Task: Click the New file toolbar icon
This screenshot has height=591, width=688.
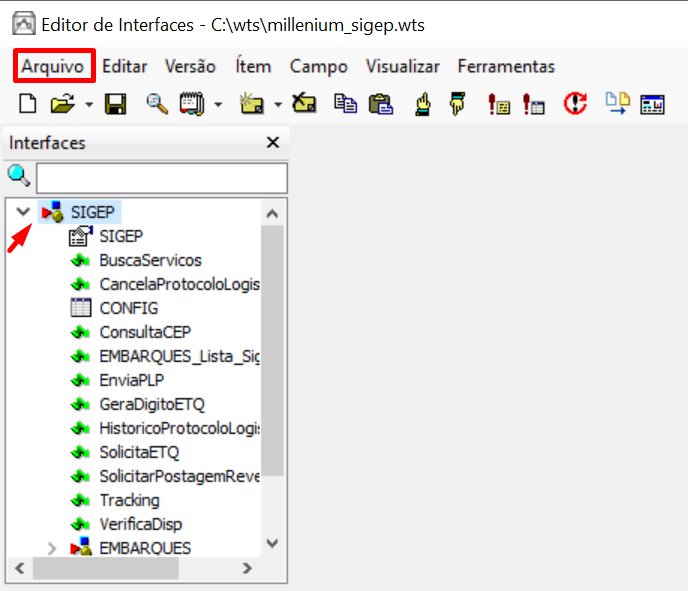Action: pos(28,104)
